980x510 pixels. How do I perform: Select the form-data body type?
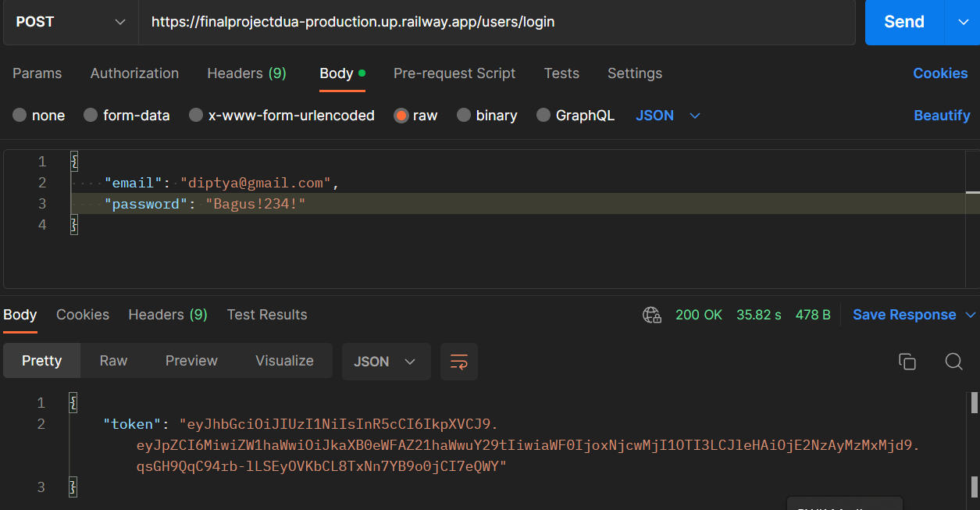click(127, 115)
